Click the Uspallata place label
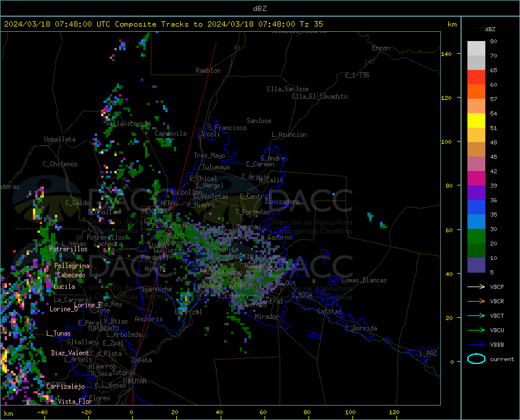The height and width of the screenshot is (420, 520). 60,139
